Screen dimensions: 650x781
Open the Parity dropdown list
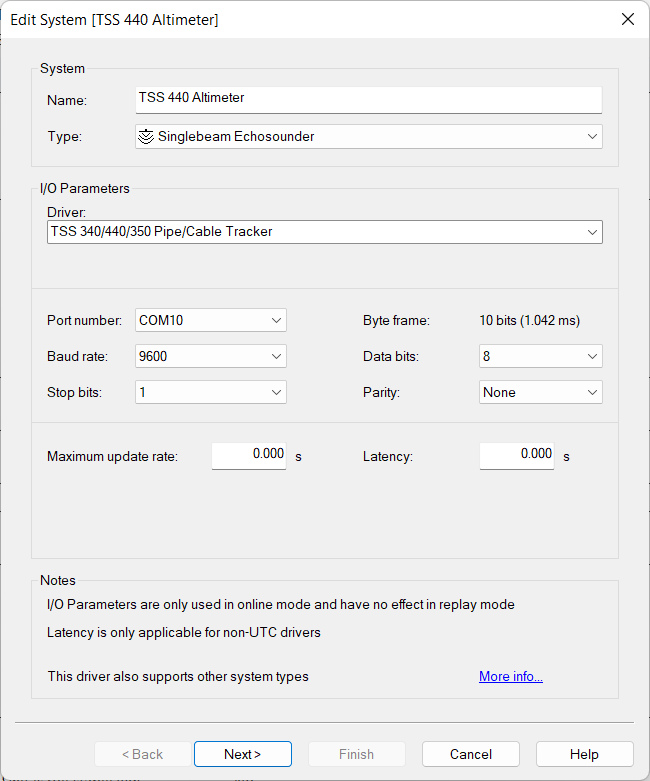(540, 392)
